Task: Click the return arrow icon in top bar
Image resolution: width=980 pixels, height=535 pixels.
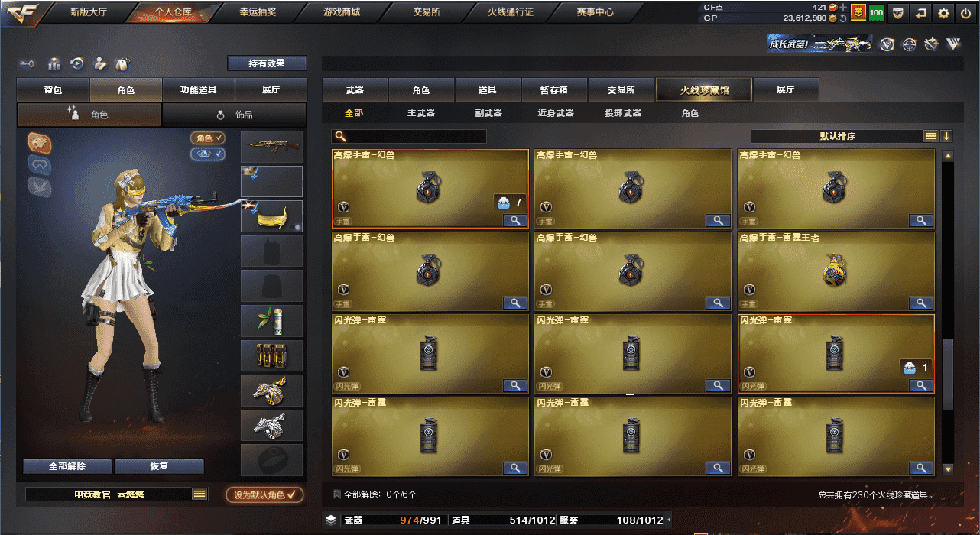Action: coord(921,12)
